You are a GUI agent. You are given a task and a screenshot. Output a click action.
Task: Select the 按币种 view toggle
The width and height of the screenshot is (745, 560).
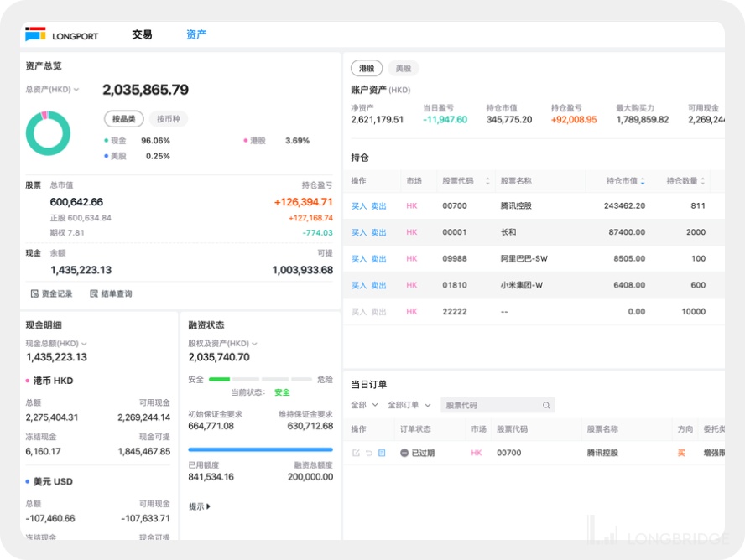click(x=169, y=119)
